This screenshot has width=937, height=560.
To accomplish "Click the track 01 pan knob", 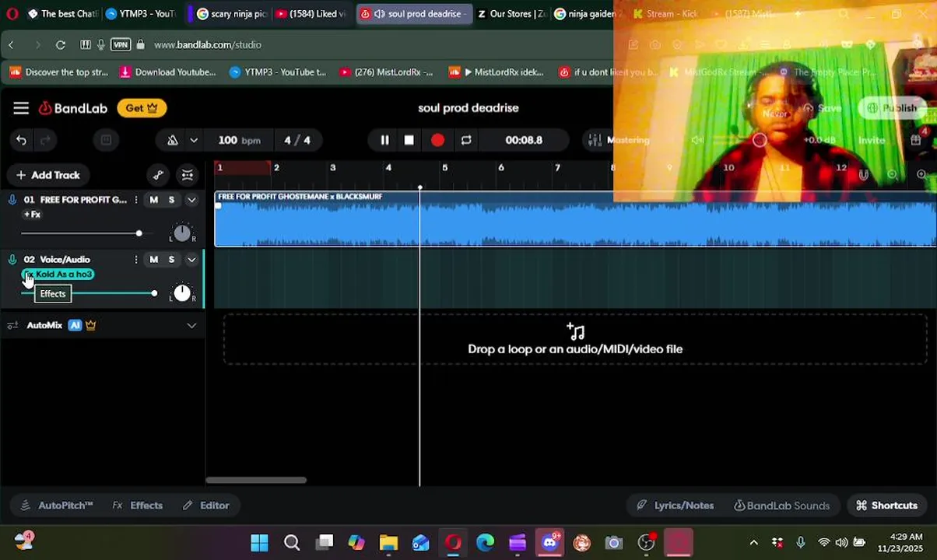I will tap(181, 233).
